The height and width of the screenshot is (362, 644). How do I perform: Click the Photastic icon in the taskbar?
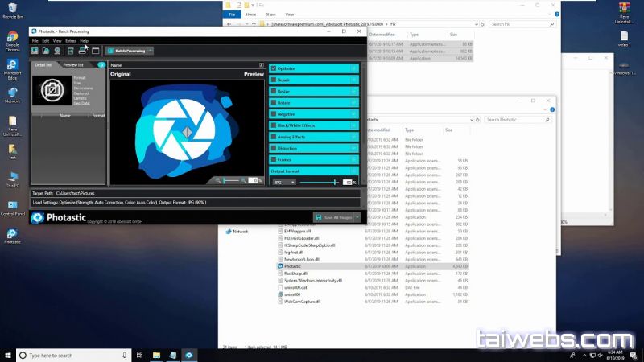point(189,354)
